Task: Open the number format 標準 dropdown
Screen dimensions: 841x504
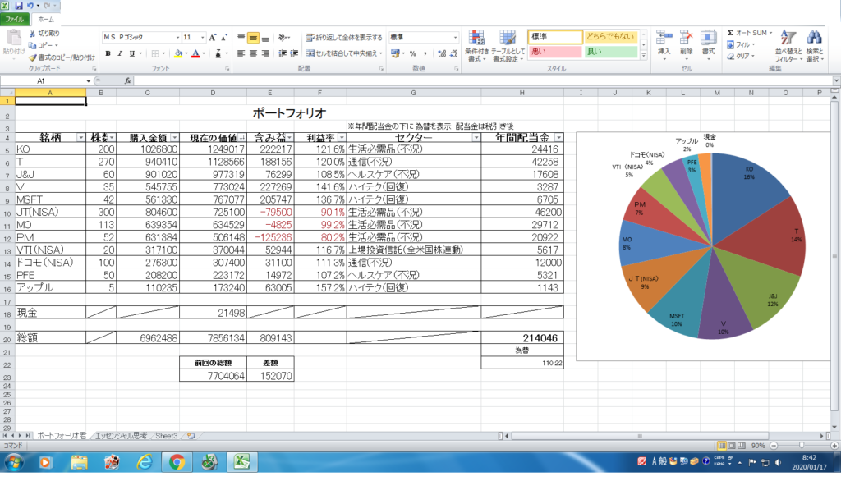Action: click(455, 37)
